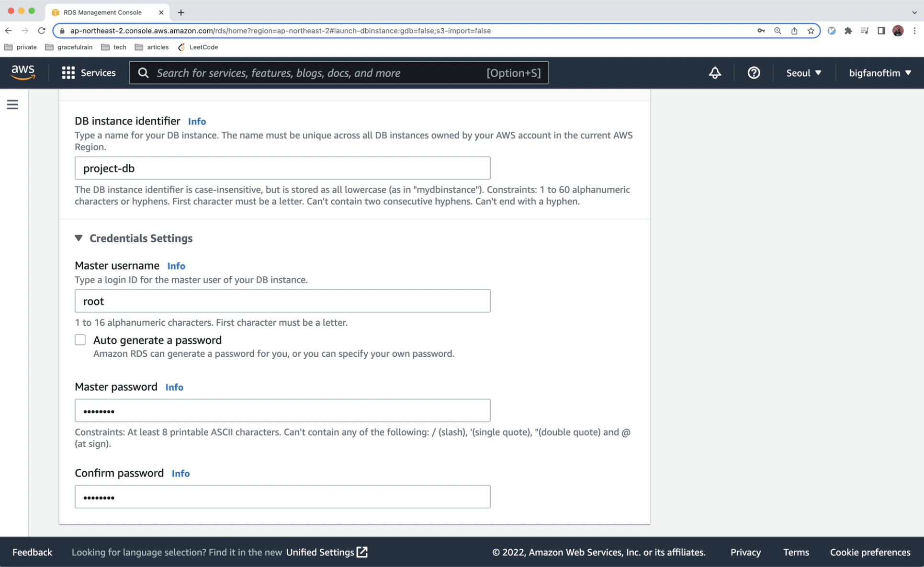
Task: Reload the page with refresh icon
Action: [42, 31]
